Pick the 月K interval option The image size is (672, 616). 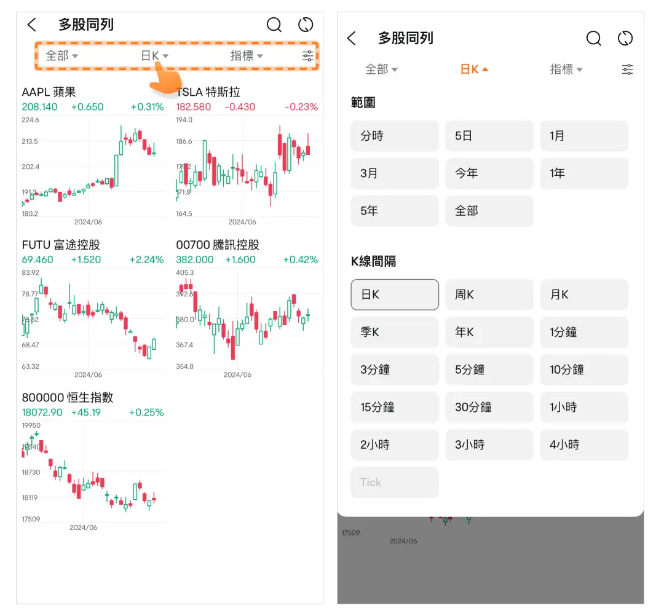(584, 295)
